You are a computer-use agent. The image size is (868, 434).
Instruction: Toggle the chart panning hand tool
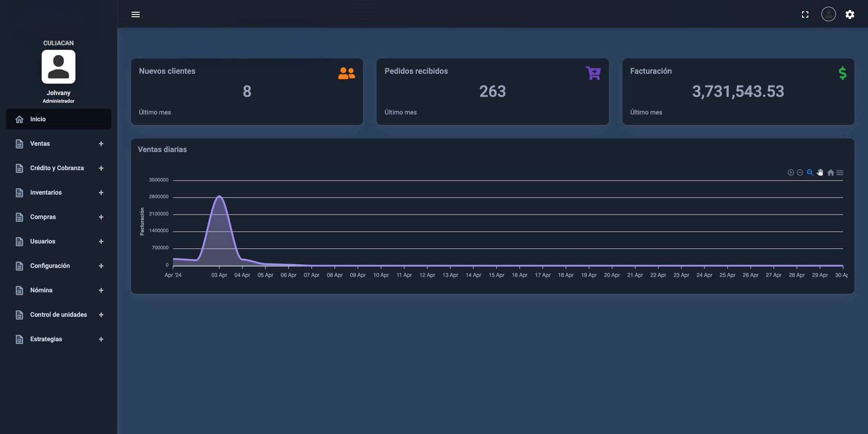pyautogui.click(x=820, y=172)
